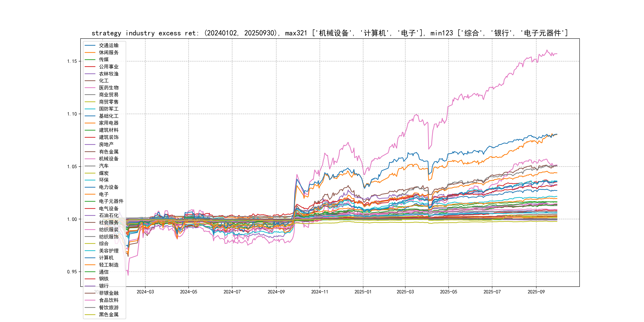Click the 2024-03 x-axis tick label
Viewport: 644px width, 322px height.
coord(145,292)
